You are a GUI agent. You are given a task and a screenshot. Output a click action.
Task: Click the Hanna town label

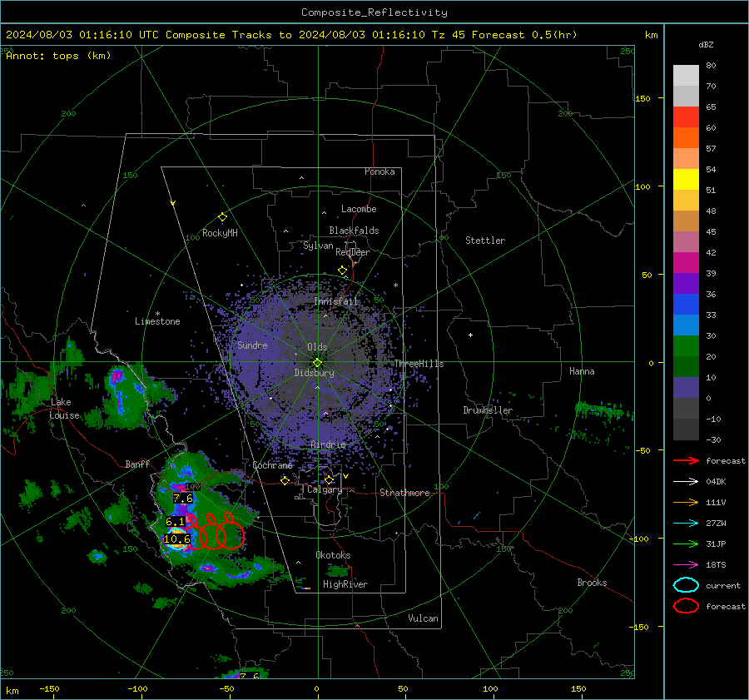[x=582, y=371]
